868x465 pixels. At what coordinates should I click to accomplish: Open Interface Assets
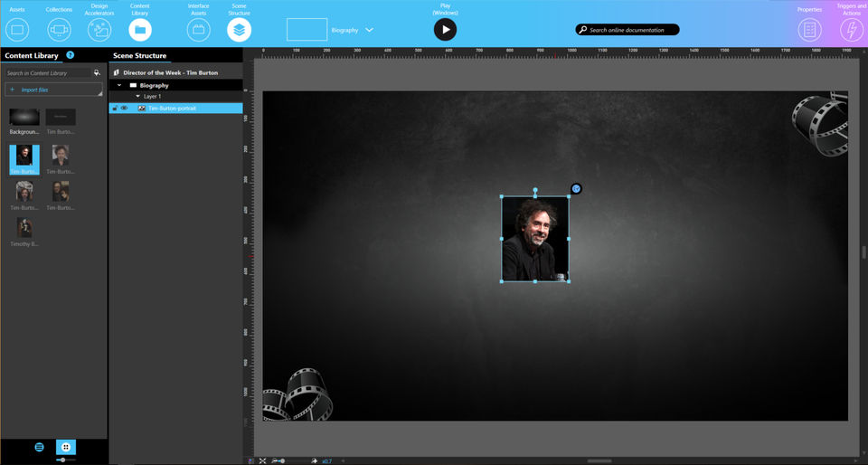(198, 30)
